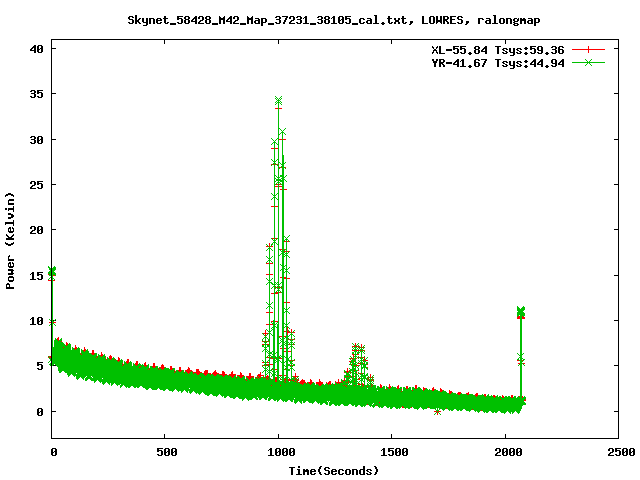The image size is (640, 480).
Task: Click y-axis tick label 20
Action: [36, 230]
